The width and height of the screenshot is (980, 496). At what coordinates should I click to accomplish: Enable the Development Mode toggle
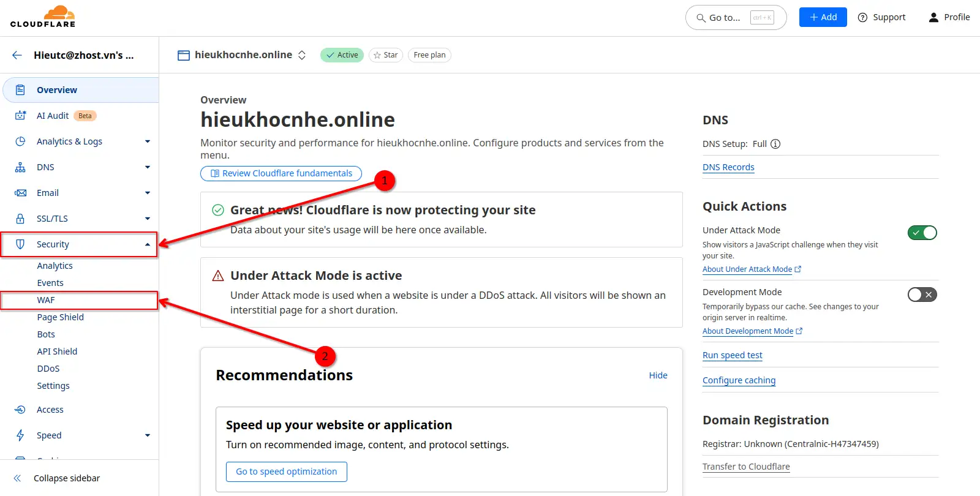click(922, 295)
